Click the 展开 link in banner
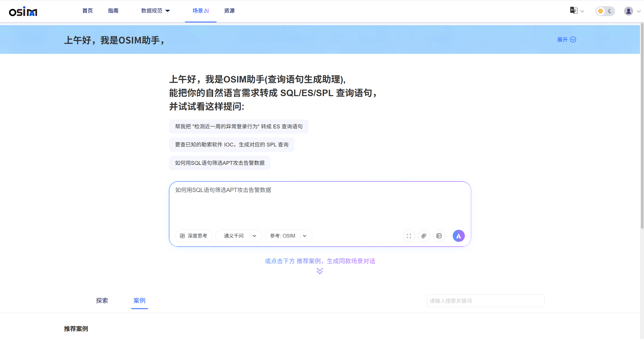Image resolution: width=644 pixels, height=339 pixels. click(x=566, y=40)
